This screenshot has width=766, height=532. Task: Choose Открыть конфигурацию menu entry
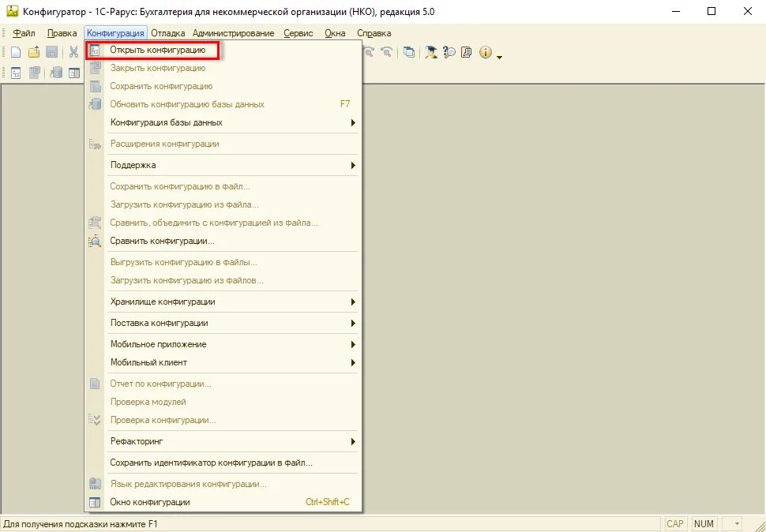[x=223, y=50]
